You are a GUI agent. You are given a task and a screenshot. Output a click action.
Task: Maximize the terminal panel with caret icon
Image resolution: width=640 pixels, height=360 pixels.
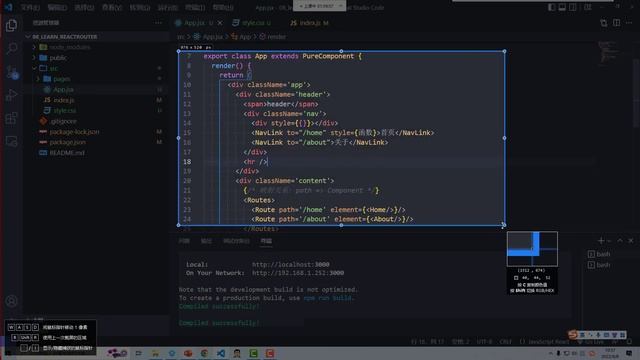click(x=620, y=241)
